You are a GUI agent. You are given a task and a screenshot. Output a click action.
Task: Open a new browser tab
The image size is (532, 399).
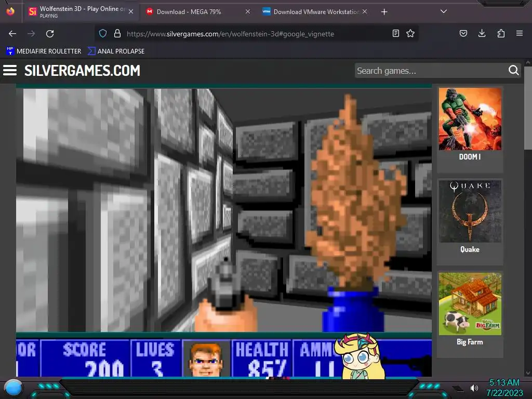pos(384,12)
